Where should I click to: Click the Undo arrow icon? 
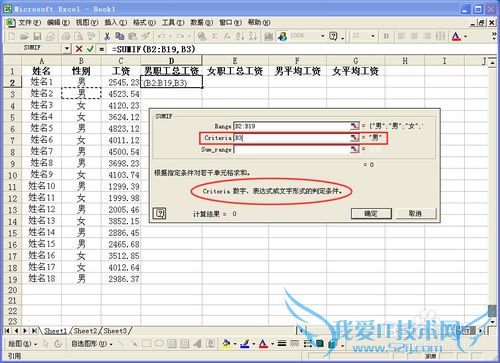point(162,36)
